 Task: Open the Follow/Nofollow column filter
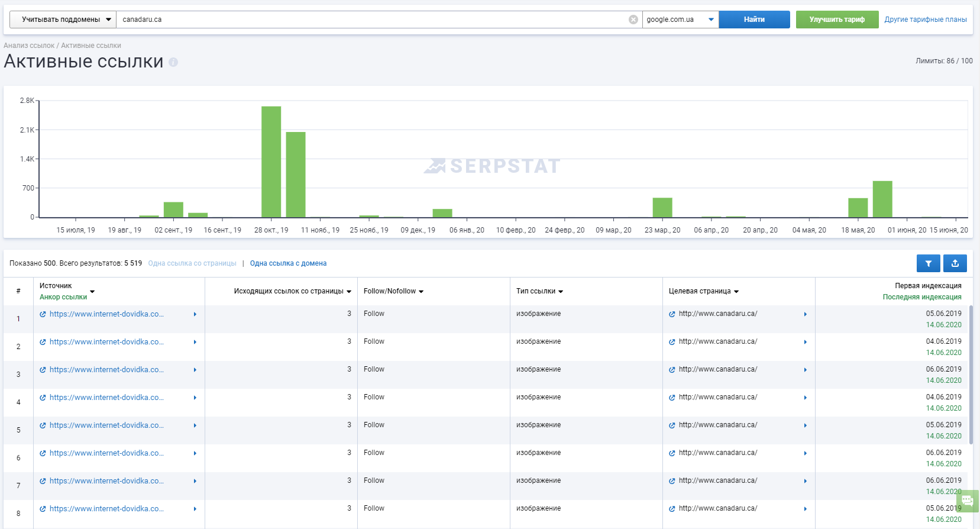tap(393, 291)
